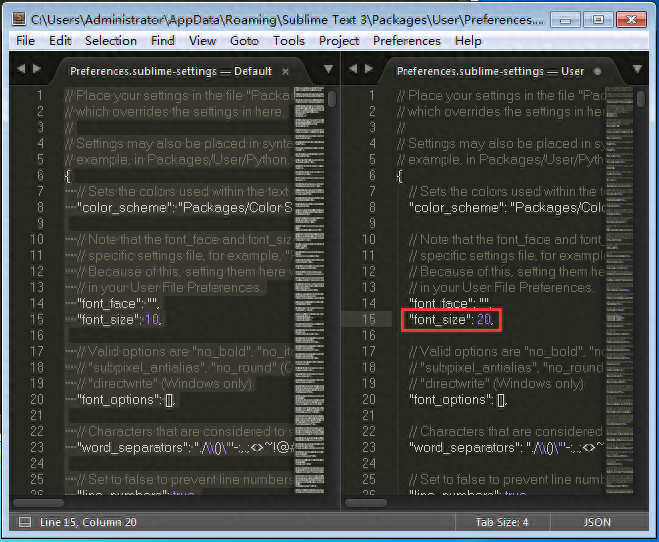Click the right pane horizontal scrollbar
659x542 pixels.
pos(366,503)
